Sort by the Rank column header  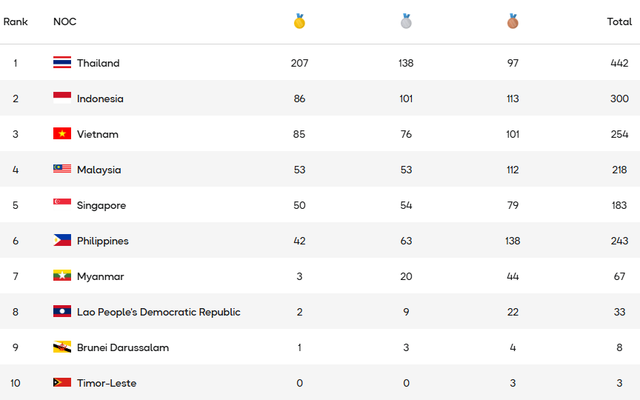pos(16,21)
